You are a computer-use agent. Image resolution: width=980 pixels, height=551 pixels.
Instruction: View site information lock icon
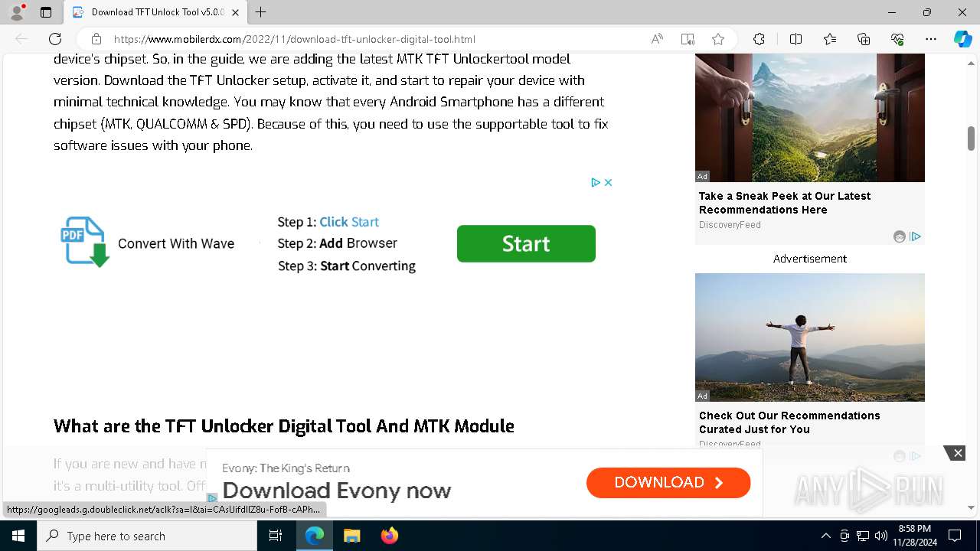[x=96, y=39]
